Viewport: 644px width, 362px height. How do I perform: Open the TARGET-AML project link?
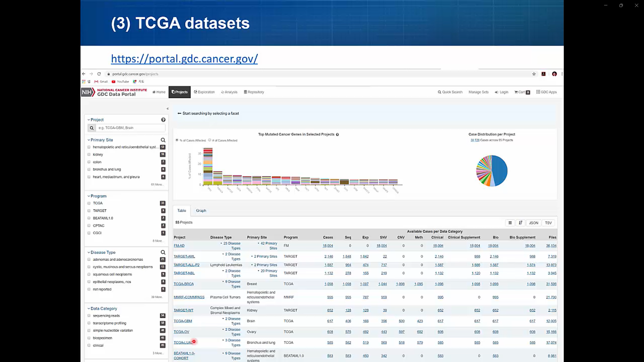click(184, 256)
